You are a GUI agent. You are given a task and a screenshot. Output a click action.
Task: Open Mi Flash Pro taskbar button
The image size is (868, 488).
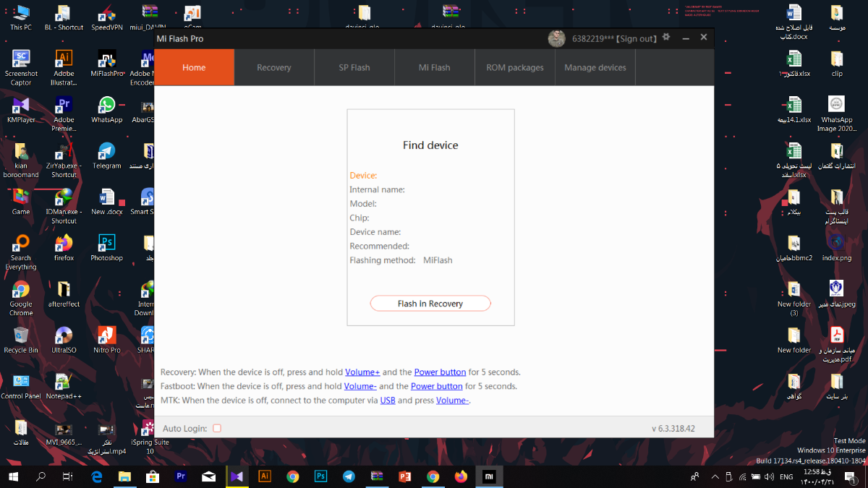(489, 476)
